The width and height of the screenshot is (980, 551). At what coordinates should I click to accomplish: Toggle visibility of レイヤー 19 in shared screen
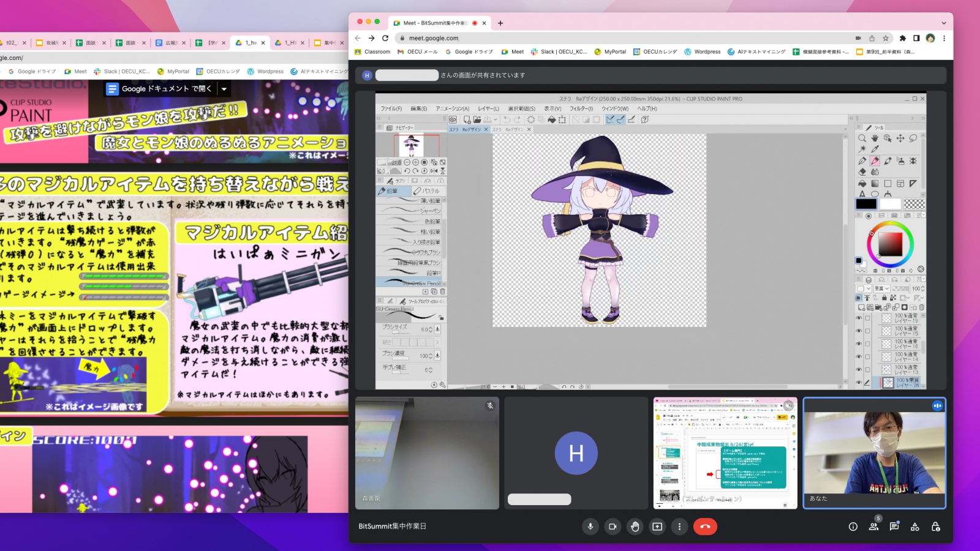coord(859,318)
